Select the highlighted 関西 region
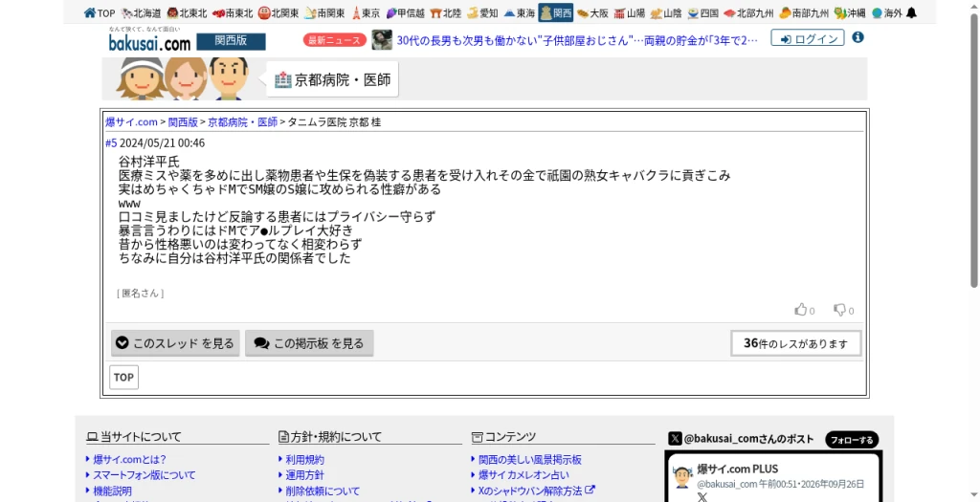 (x=556, y=12)
